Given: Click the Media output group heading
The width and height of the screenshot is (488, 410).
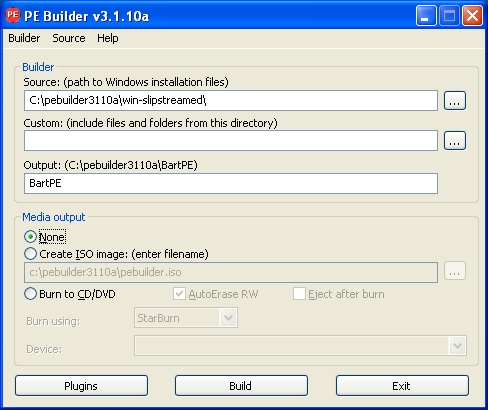Looking at the screenshot, I should pyautogui.click(x=54, y=217).
